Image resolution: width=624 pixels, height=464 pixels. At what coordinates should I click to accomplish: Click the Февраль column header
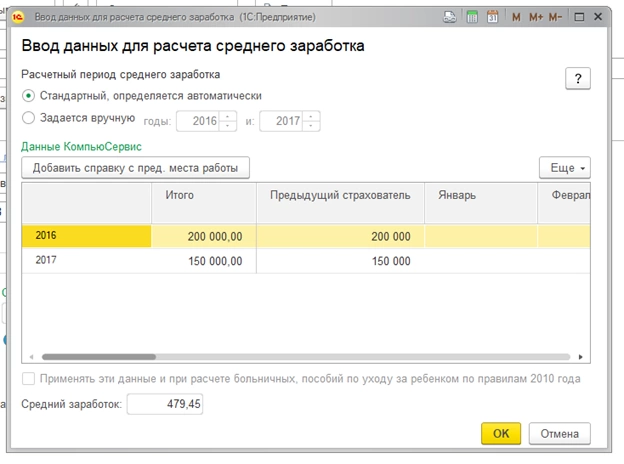pyautogui.click(x=564, y=203)
